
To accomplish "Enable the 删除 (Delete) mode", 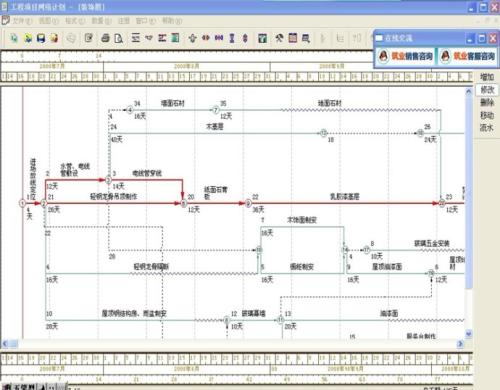I will [487, 102].
